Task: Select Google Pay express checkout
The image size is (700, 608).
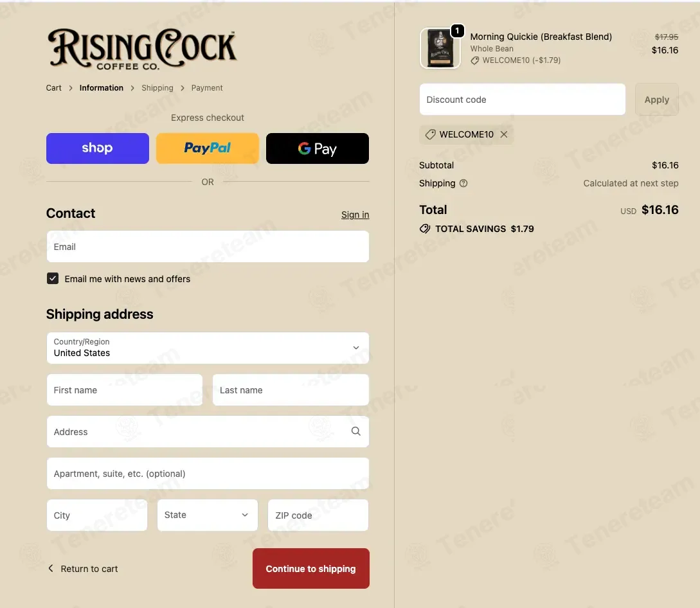Action: (318, 148)
